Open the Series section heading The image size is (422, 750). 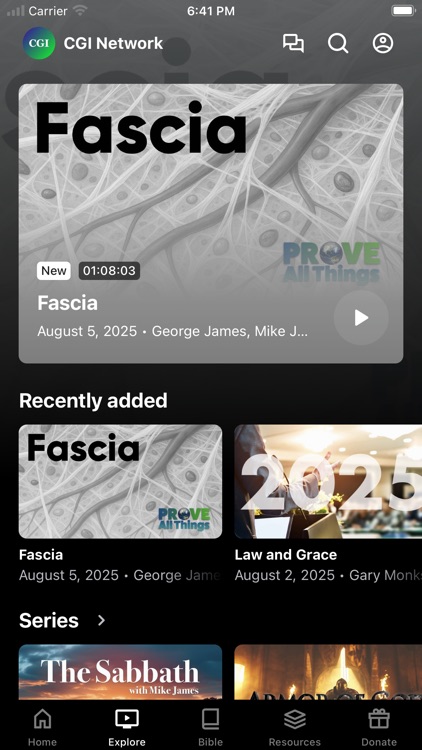tap(49, 620)
